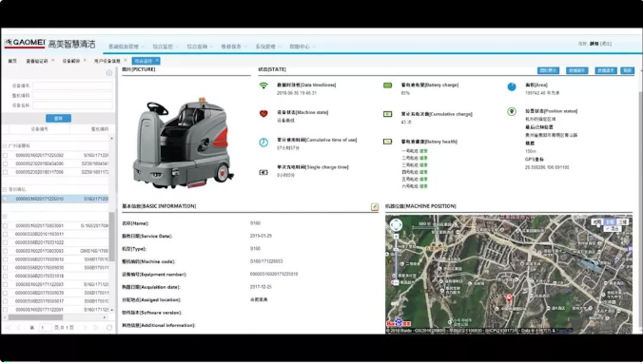Check the box for device 00000S23020180404086
This screenshot has width=643, height=364.
(6, 163)
